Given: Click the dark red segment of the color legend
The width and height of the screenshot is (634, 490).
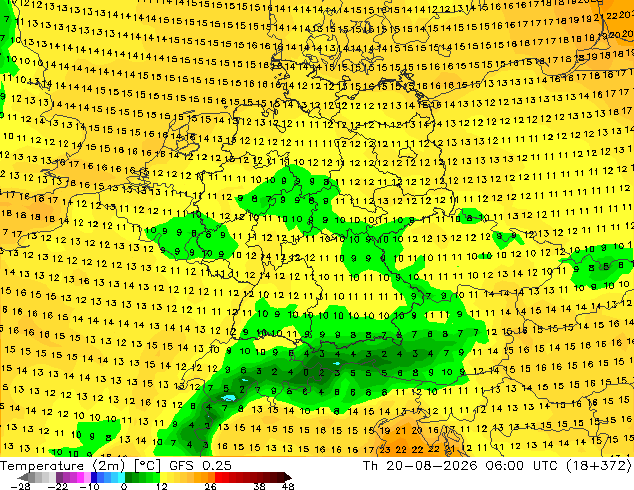Looking at the screenshot, I should 257,477.
